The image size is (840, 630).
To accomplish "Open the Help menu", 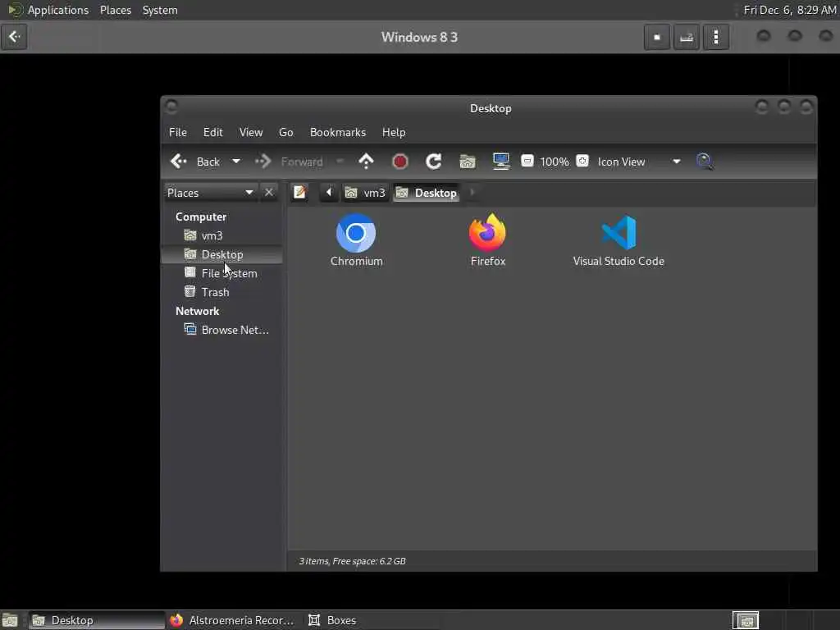I will (x=394, y=132).
